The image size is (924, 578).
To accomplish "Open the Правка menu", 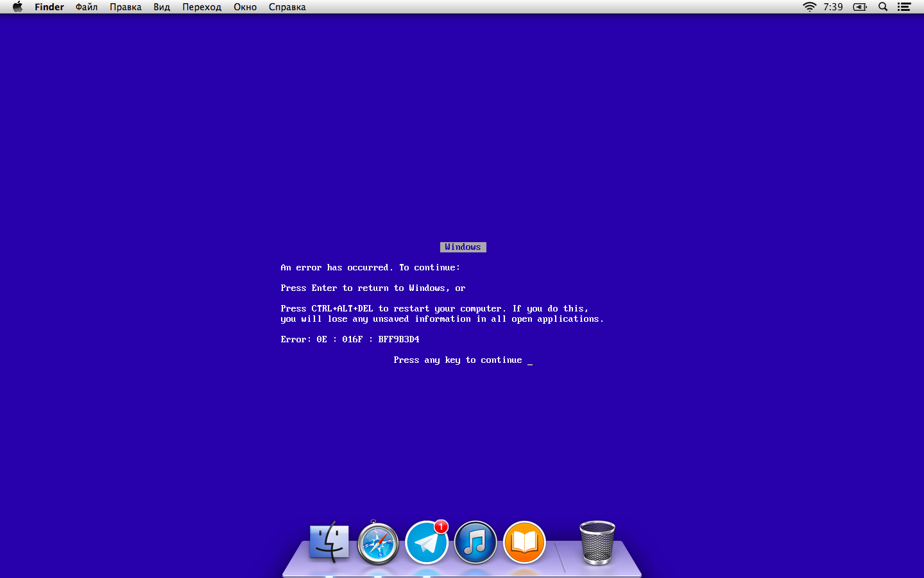I will coord(126,7).
